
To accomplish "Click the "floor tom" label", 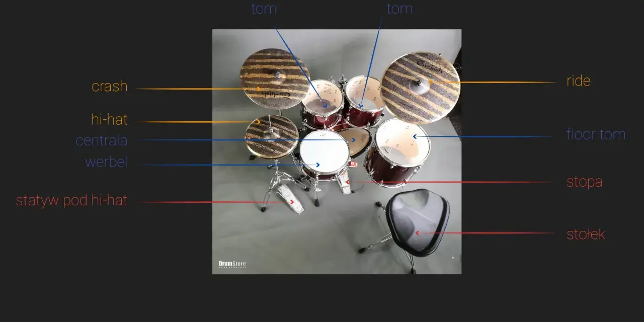I will tap(596, 134).
